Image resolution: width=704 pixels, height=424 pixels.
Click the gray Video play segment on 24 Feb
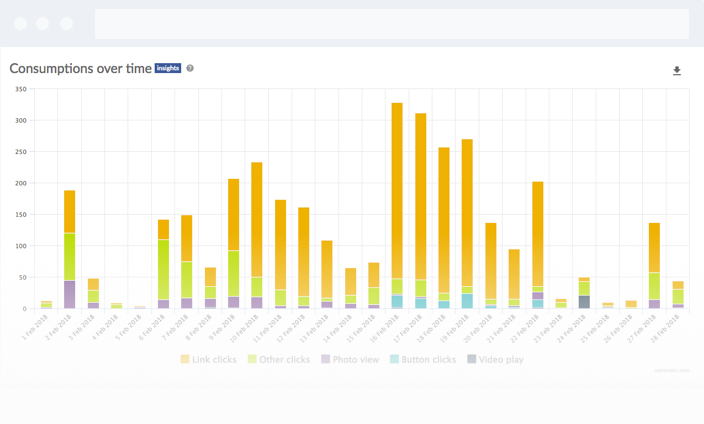[584, 302]
